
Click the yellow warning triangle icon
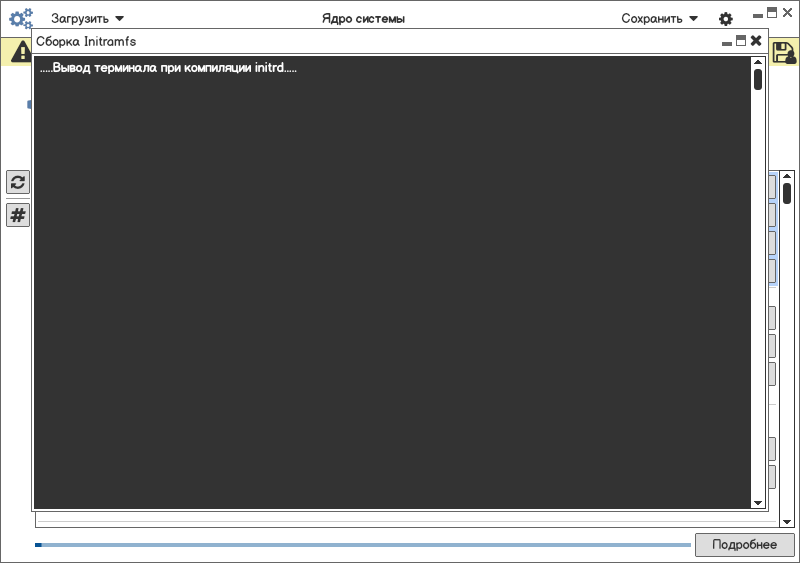21,52
